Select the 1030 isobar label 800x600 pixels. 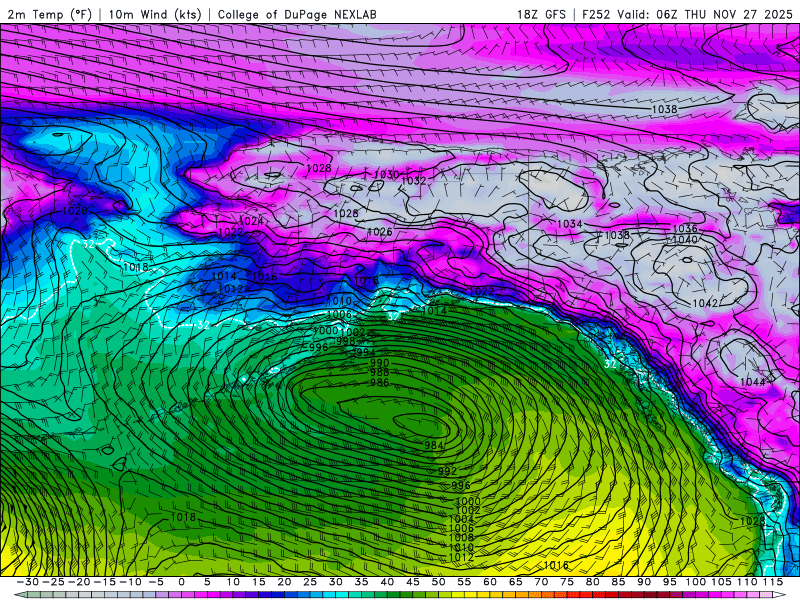386,174
